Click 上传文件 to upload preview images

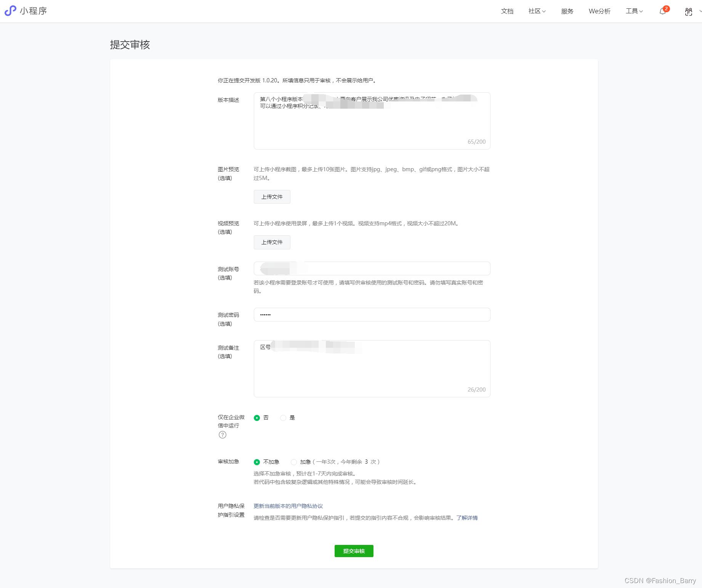272,196
